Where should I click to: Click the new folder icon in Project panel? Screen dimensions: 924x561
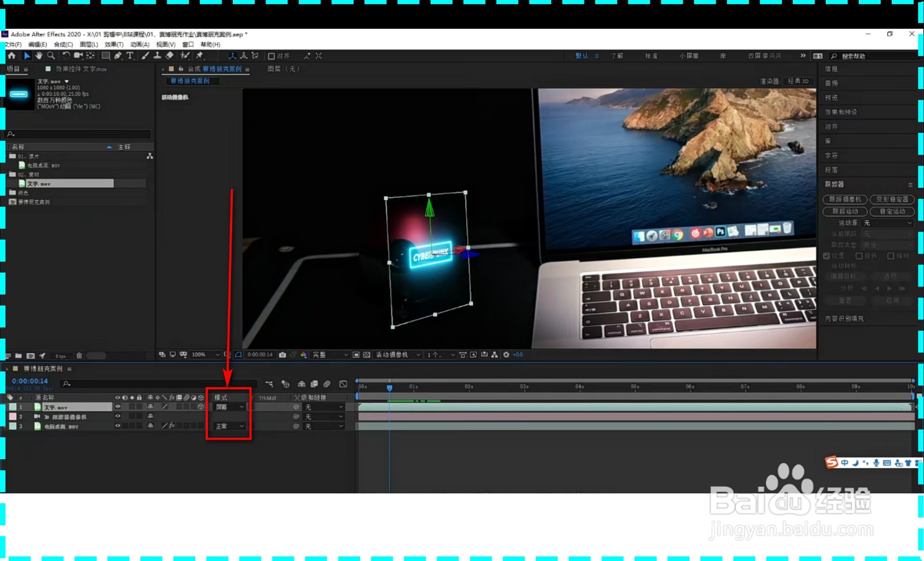point(18,356)
